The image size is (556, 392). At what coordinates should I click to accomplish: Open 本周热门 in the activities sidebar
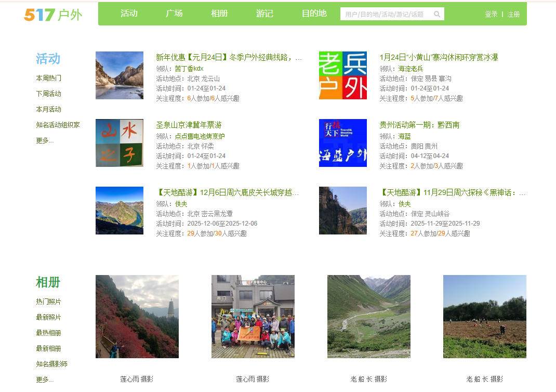tap(48, 78)
